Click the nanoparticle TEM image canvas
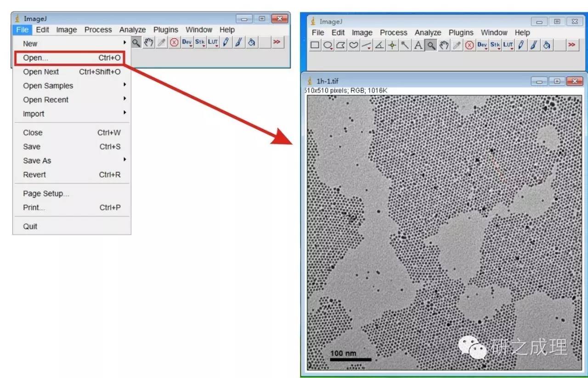The width and height of the screenshot is (588, 378). pos(444,233)
